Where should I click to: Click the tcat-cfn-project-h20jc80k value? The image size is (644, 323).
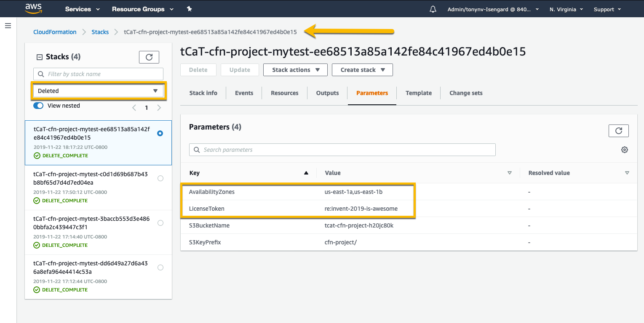(x=359, y=225)
